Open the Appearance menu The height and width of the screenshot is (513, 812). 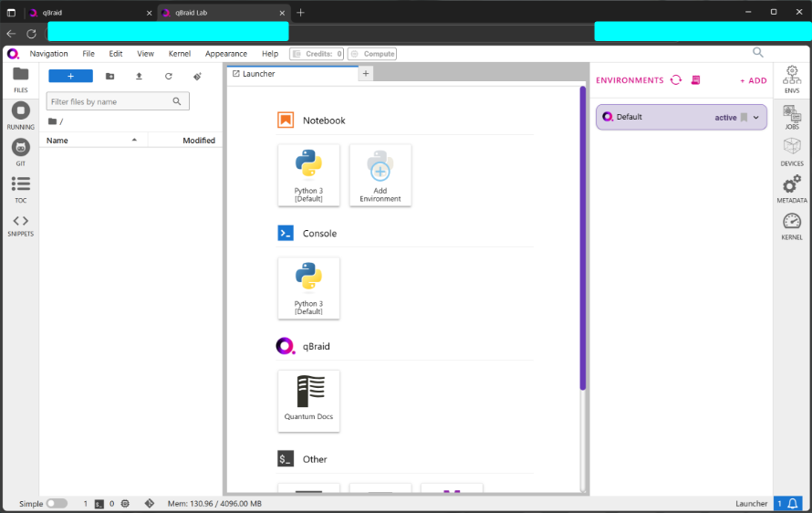point(225,54)
